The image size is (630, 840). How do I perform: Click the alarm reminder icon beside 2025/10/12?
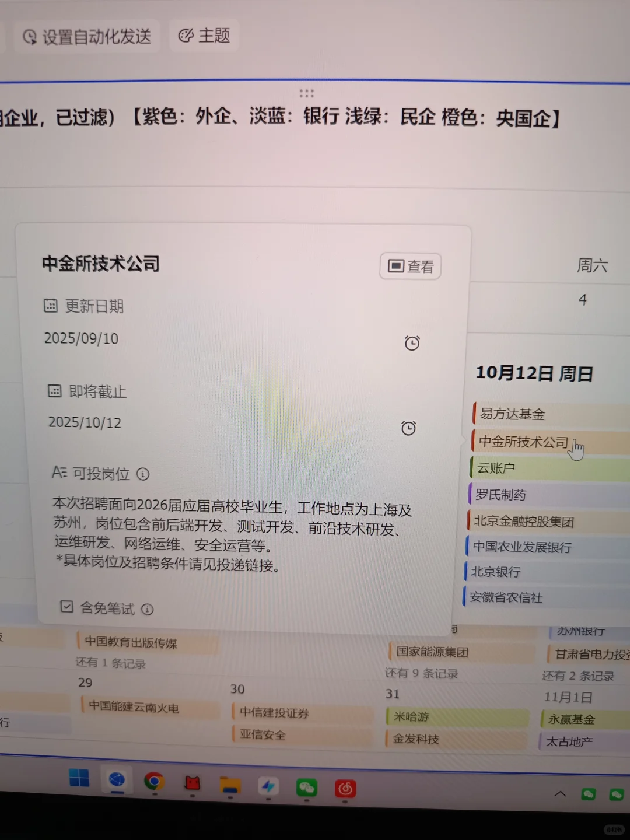[409, 428]
